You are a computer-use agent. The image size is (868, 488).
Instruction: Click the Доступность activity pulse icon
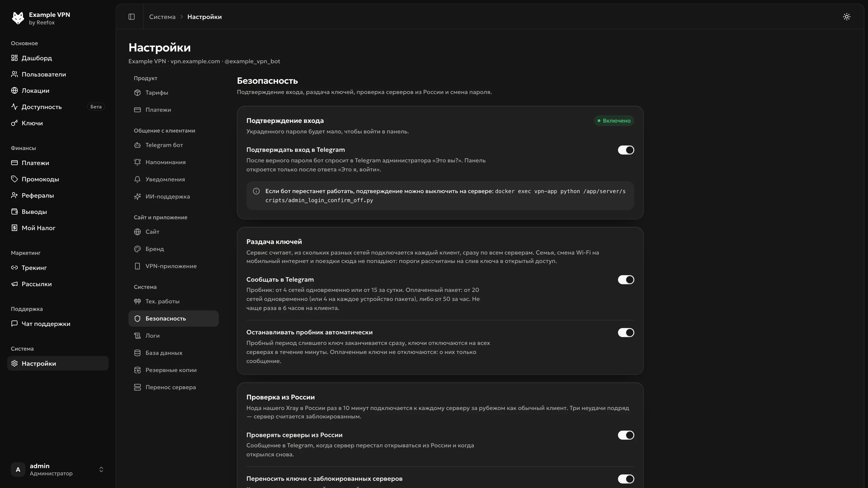[14, 107]
